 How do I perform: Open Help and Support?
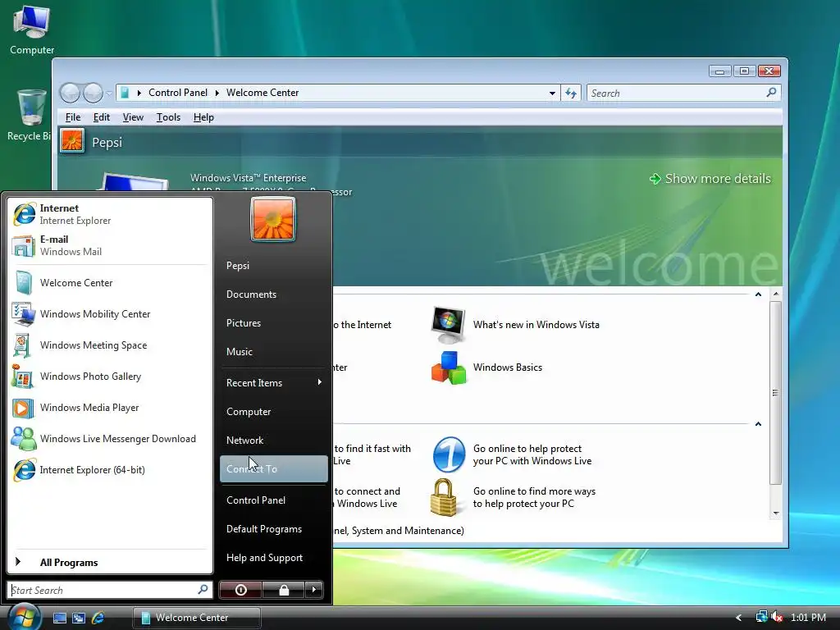pyautogui.click(x=274, y=558)
